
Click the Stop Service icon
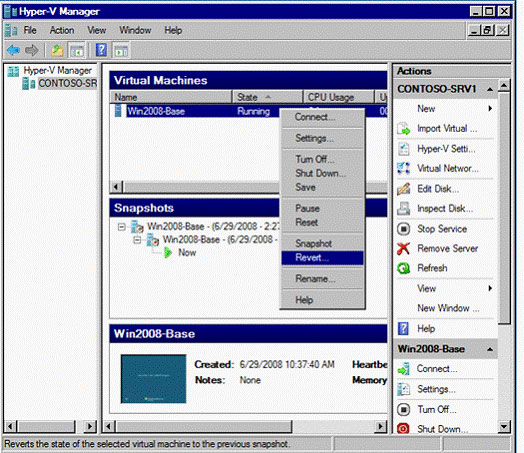click(x=404, y=229)
